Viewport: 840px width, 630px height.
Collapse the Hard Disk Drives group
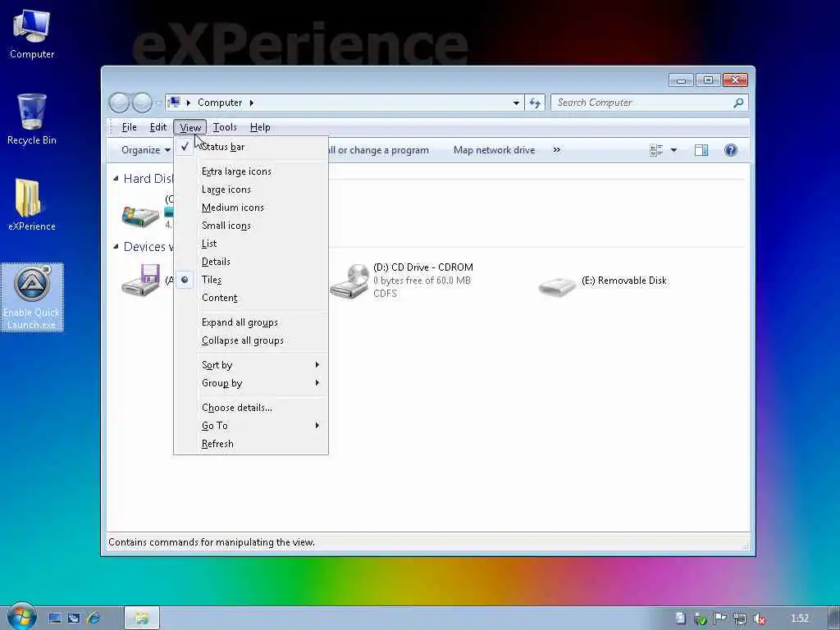116,178
